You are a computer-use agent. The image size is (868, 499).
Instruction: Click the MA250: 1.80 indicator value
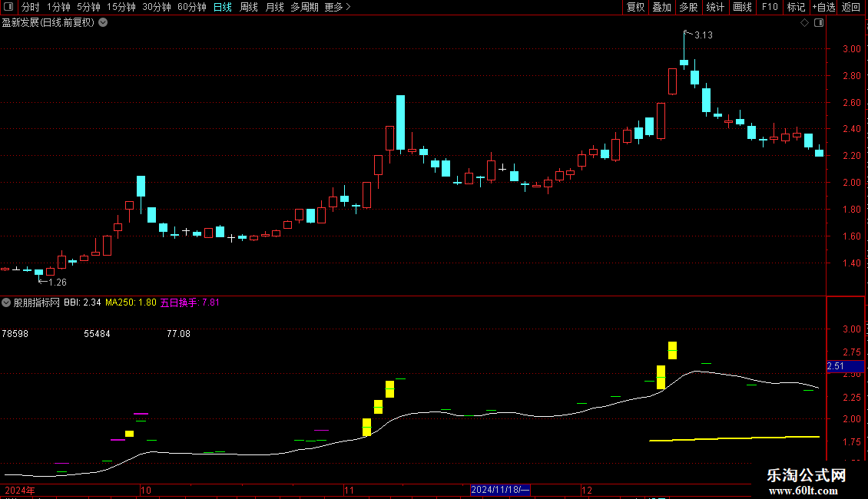pos(131,302)
